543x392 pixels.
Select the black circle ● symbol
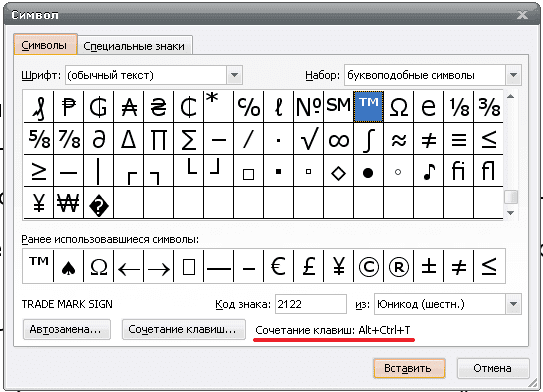click(x=368, y=170)
